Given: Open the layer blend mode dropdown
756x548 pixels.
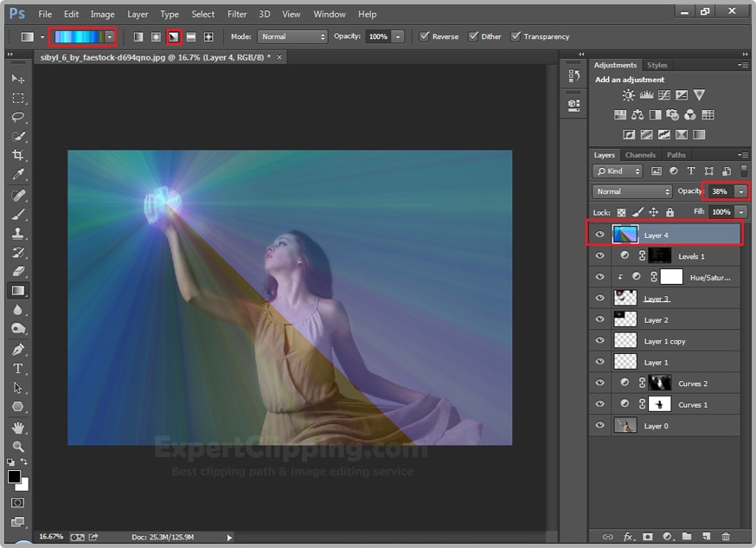Looking at the screenshot, I should coord(632,191).
